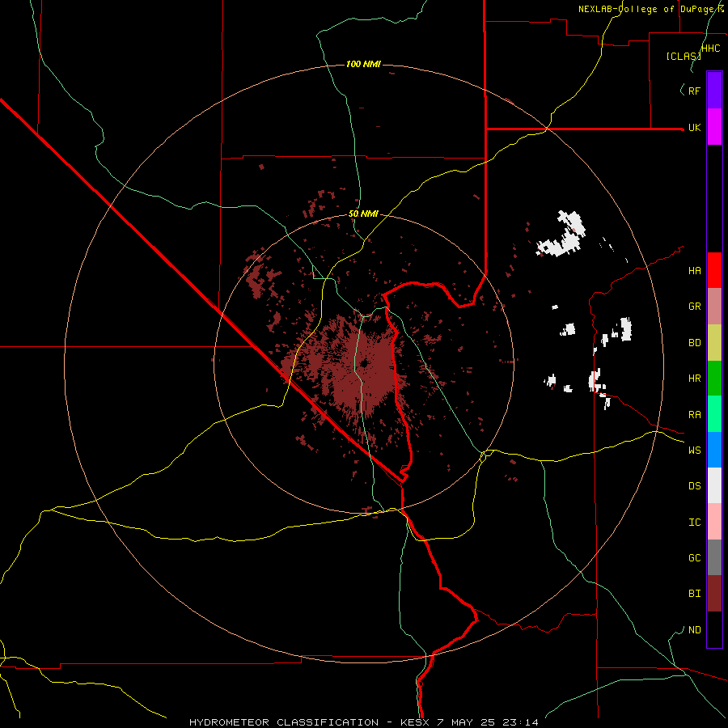Click the RA rain legend swatch
The width and height of the screenshot is (728, 728).
(x=714, y=414)
